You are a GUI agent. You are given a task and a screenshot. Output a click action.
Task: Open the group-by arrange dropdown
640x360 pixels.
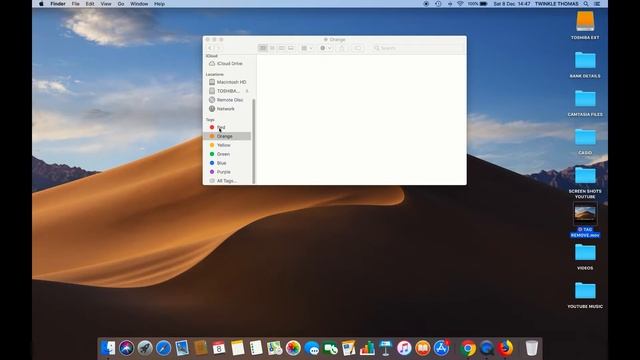(307, 48)
